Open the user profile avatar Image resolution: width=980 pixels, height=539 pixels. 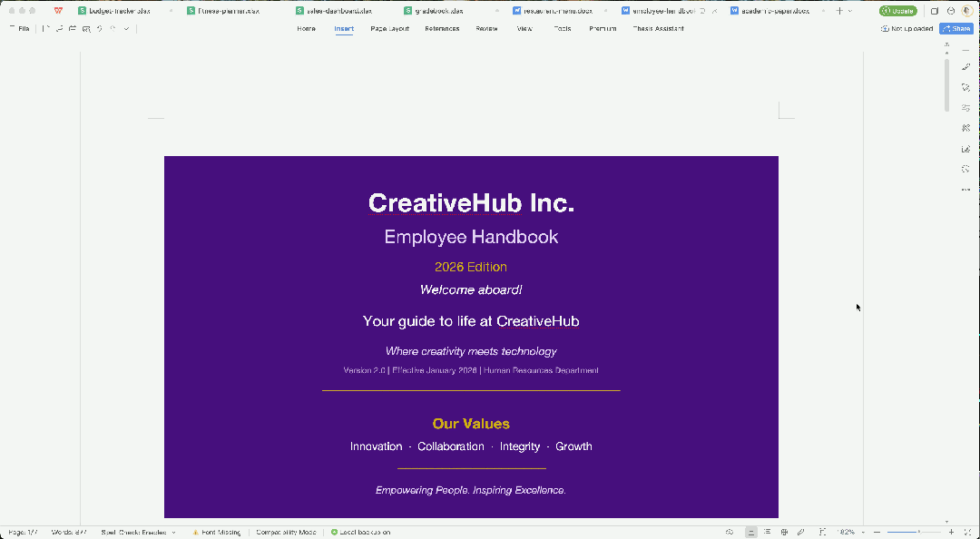coord(967,11)
